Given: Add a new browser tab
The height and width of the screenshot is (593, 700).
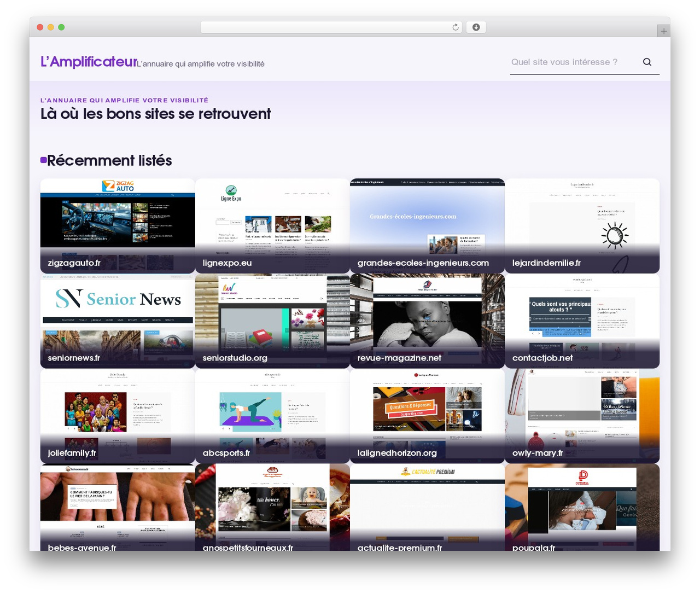Looking at the screenshot, I should tap(663, 31).
